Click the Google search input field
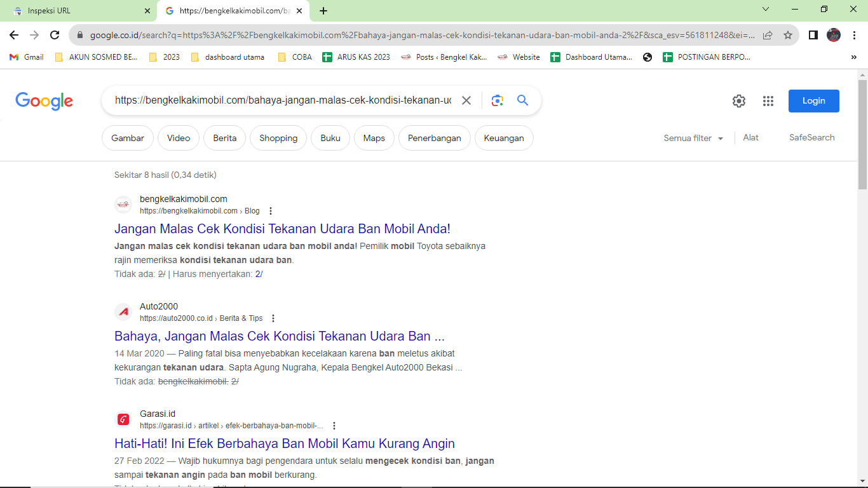Image resolution: width=868 pixels, height=488 pixels. pos(283,100)
